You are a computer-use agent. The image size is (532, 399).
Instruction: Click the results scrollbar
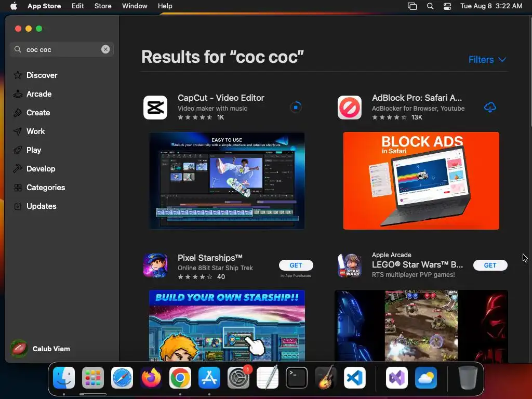(x=530, y=71)
